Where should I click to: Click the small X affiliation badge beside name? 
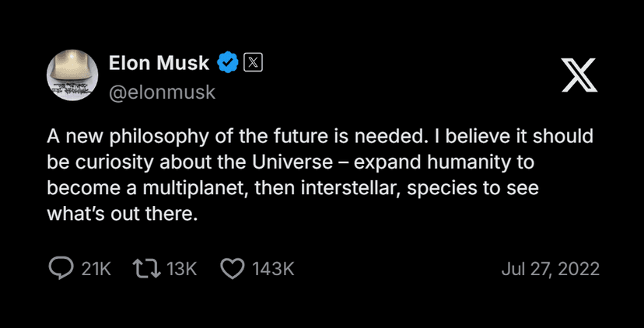(x=253, y=62)
